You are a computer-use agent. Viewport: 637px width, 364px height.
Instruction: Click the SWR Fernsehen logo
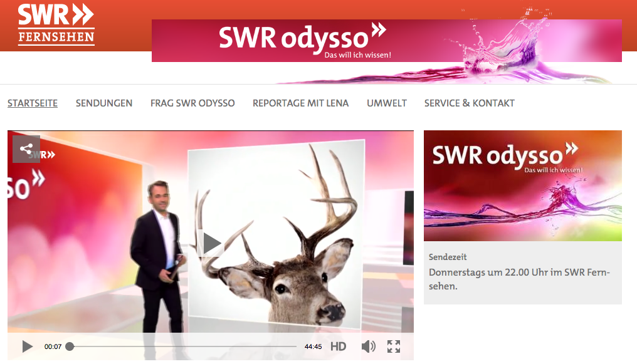[56, 24]
